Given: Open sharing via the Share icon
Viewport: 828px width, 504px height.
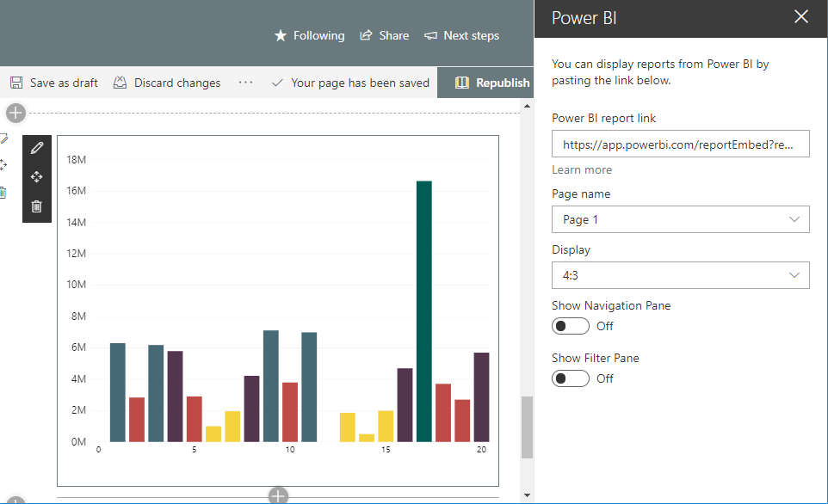Looking at the screenshot, I should tap(368, 35).
